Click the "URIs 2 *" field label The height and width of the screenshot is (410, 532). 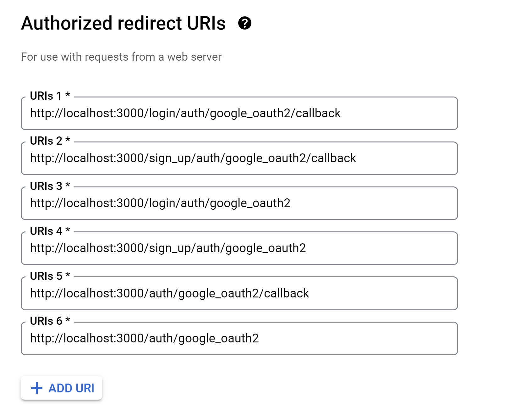50,141
